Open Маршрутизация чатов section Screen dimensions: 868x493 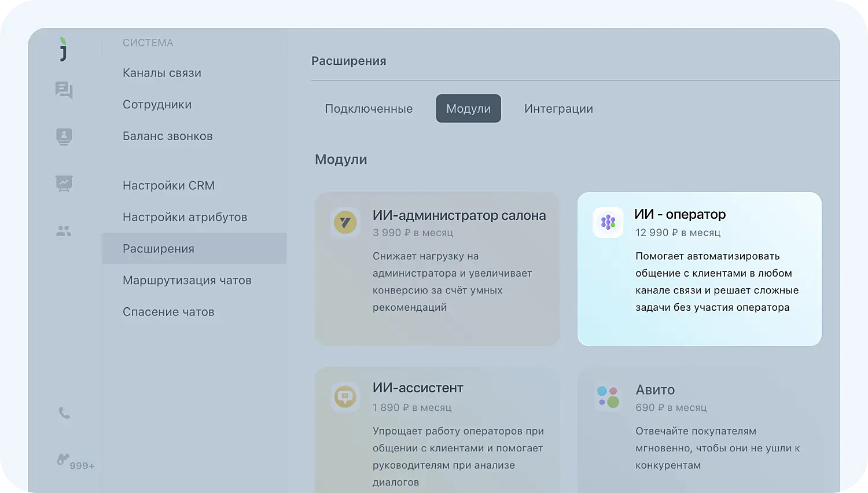(x=187, y=280)
